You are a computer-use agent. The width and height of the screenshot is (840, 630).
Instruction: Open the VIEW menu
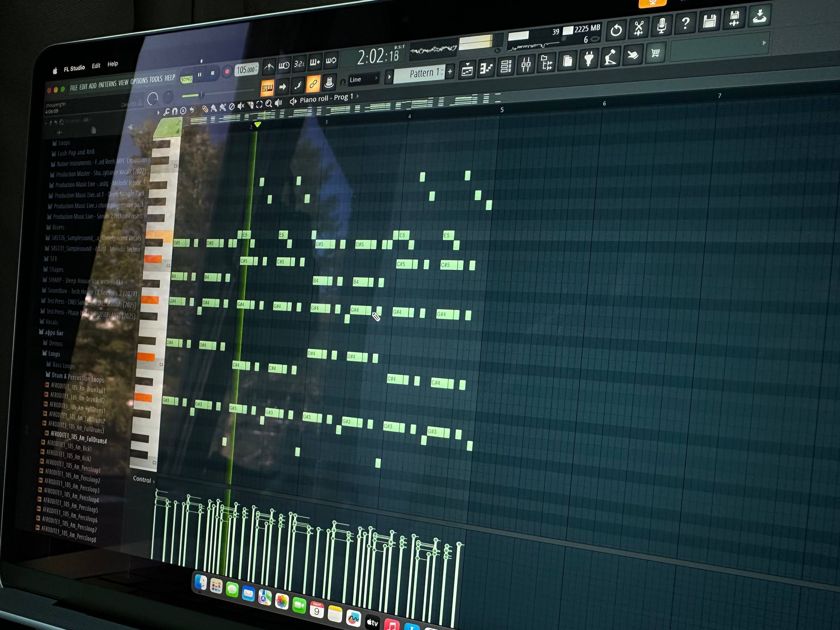pos(123,83)
